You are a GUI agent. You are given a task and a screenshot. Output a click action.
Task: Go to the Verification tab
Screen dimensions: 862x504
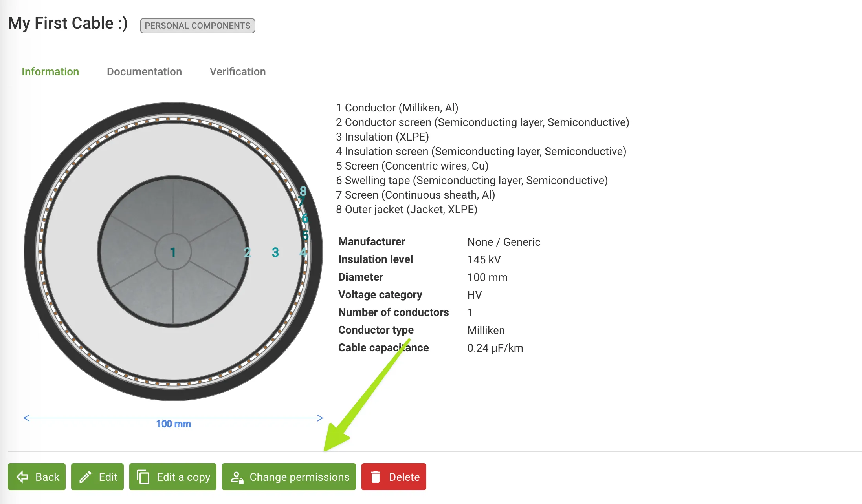click(237, 71)
